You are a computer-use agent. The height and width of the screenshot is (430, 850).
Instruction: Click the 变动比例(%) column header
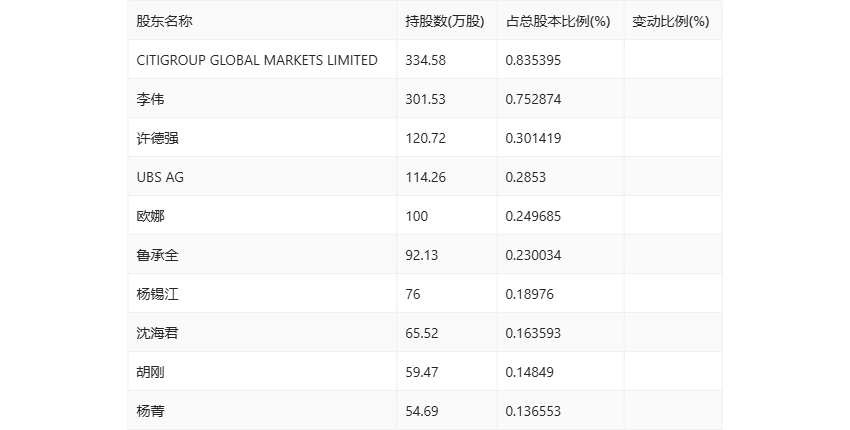[670, 21]
